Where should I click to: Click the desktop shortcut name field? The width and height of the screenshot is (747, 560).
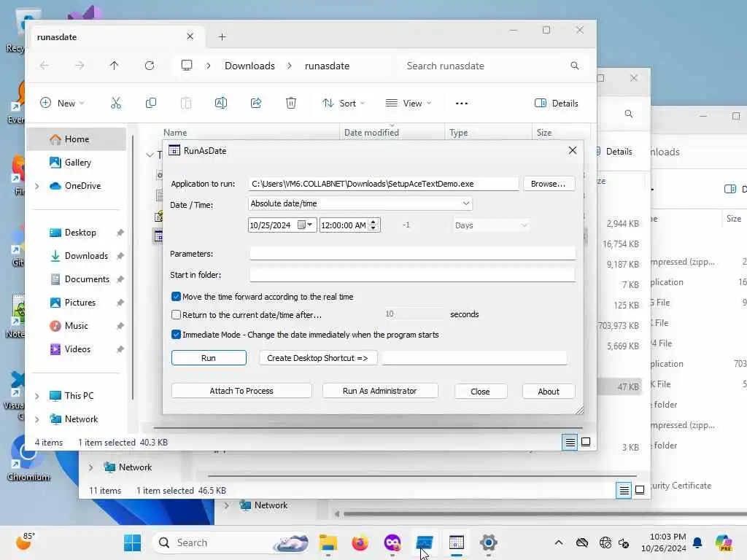coord(474,357)
